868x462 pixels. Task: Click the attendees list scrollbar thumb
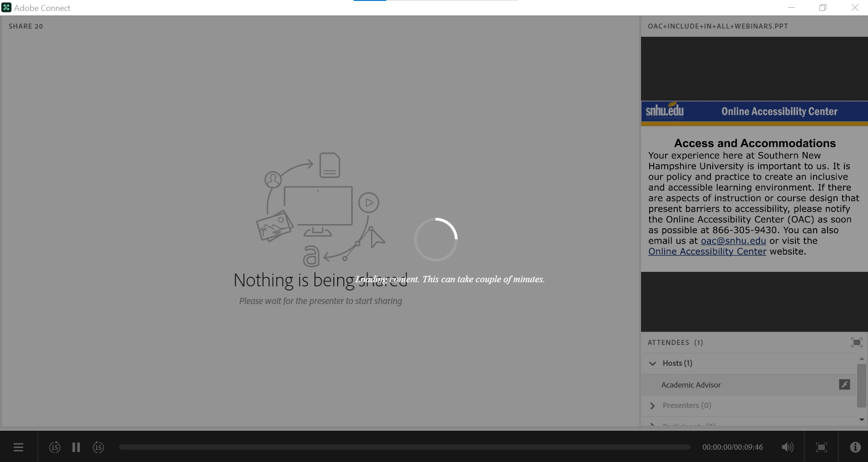[x=862, y=386]
